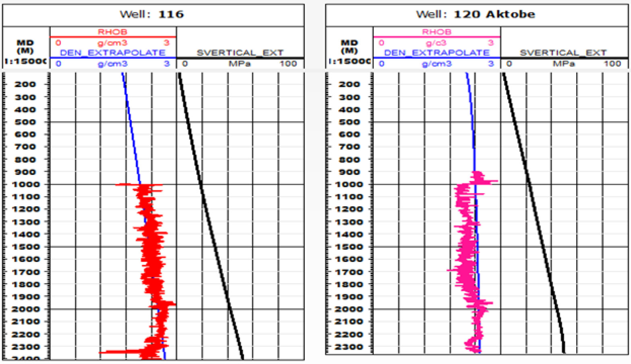Viewport: 631px width, 364px height.
Task: Click DEN_EXTRAPOLATE curve name in Well 116
Action: click(112, 53)
